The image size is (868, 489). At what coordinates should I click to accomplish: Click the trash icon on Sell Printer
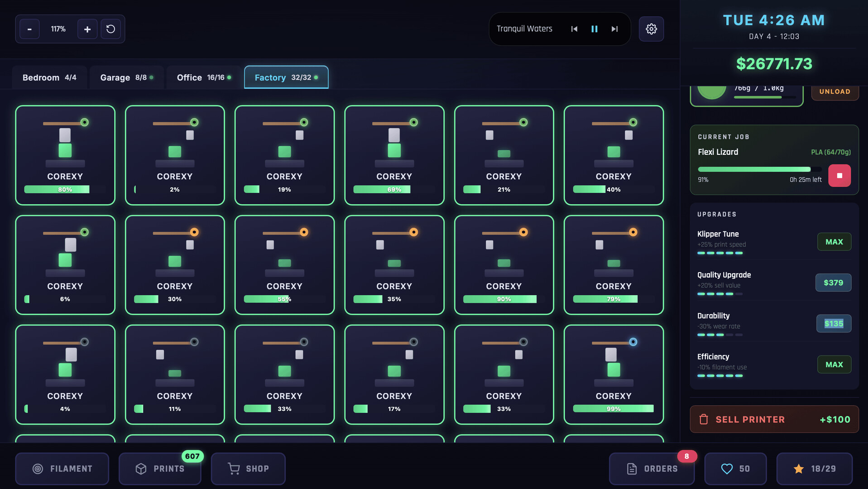point(703,419)
